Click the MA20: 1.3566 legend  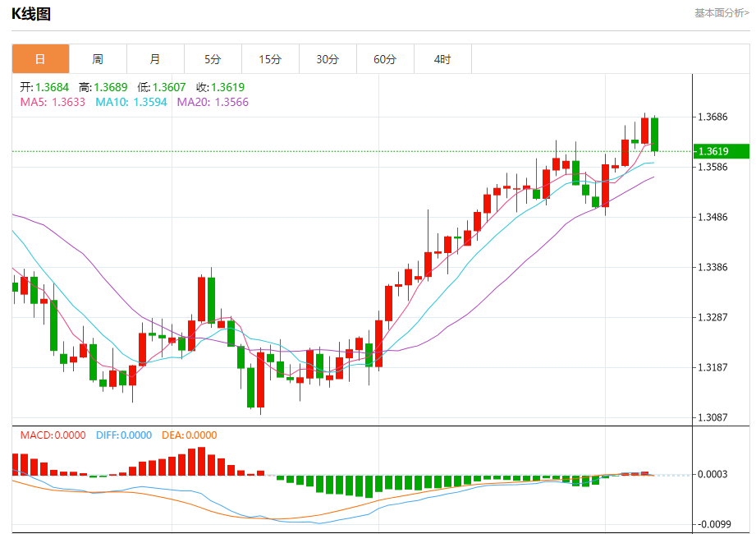coord(213,102)
